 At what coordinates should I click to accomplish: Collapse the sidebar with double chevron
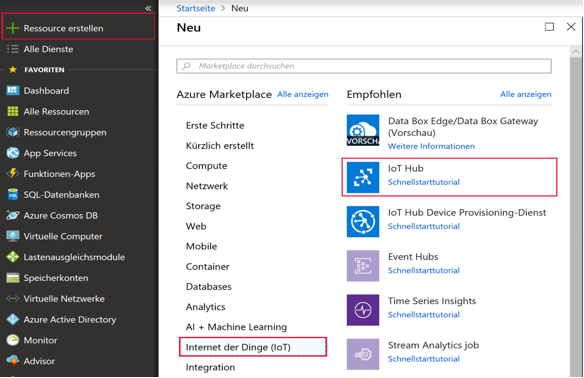pos(148,8)
